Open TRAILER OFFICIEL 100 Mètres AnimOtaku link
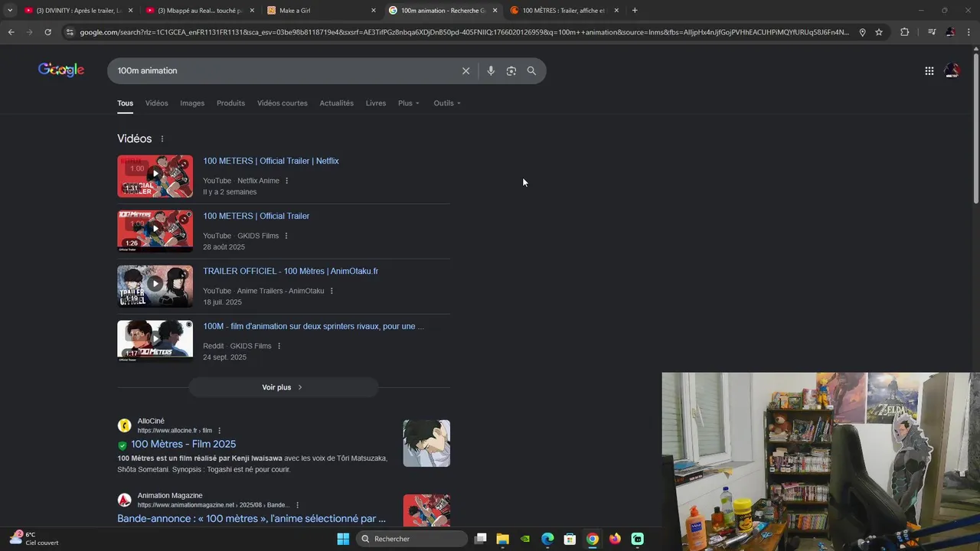 coord(291,271)
